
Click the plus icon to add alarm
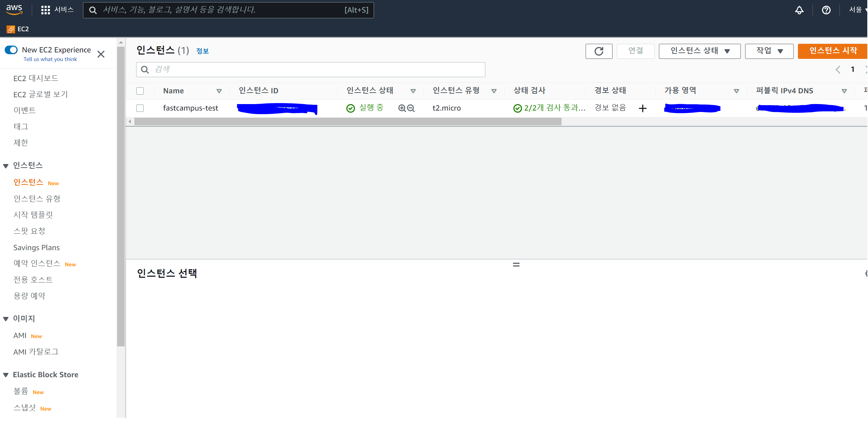pos(642,108)
